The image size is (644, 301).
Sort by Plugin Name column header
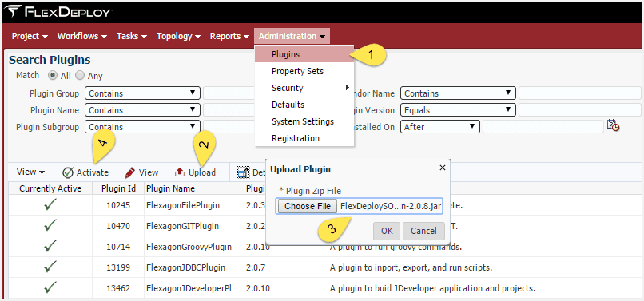pos(194,188)
